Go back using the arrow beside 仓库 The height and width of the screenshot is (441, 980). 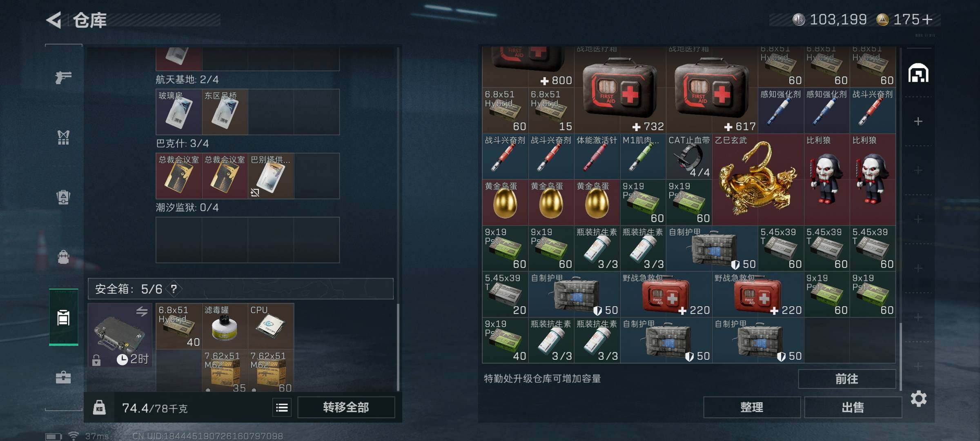point(54,20)
